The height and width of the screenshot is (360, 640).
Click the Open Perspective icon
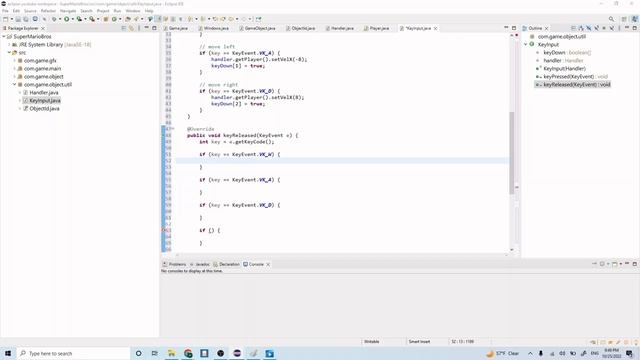pos(624,19)
